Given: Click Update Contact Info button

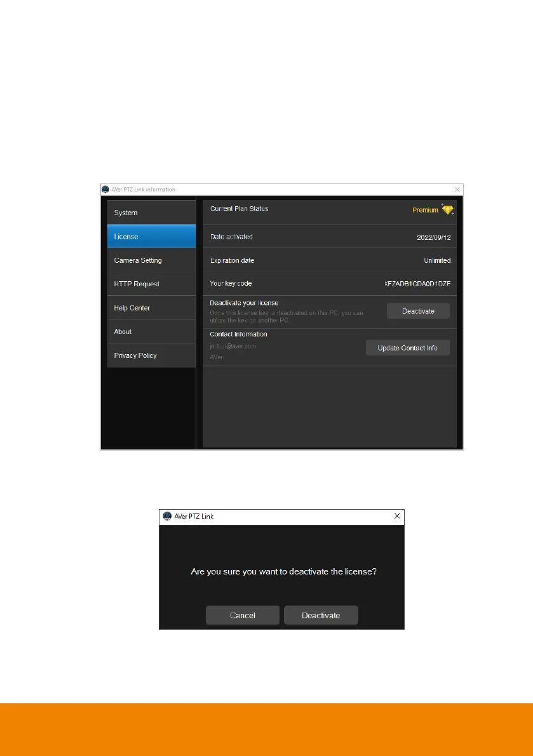Looking at the screenshot, I should [408, 348].
